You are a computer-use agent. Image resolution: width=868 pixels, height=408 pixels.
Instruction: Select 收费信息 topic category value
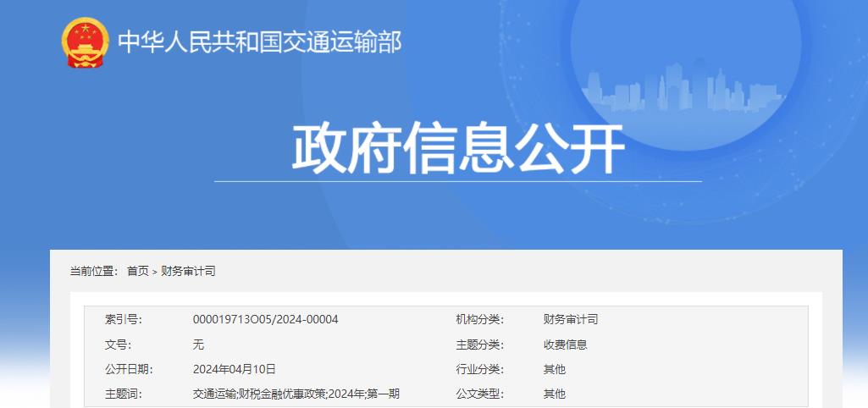565,345
